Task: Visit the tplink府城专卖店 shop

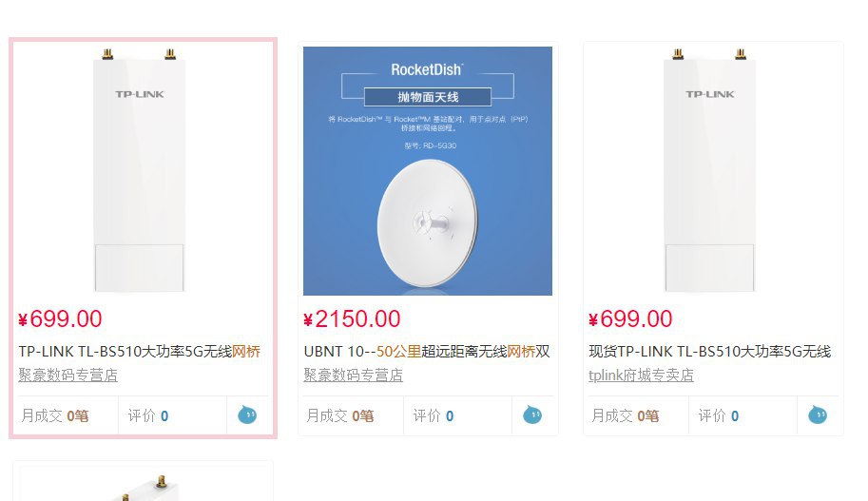Action: [641, 376]
